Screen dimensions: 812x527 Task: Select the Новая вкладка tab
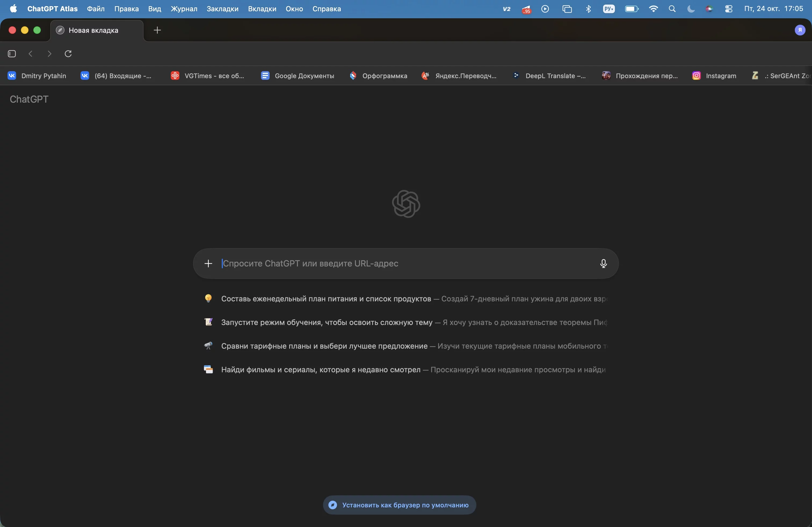click(93, 30)
